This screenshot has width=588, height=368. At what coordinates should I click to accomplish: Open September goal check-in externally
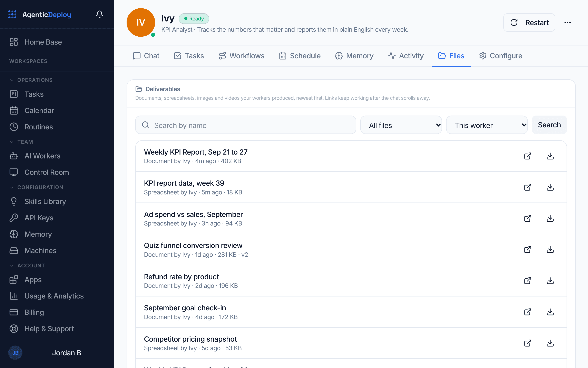click(x=528, y=312)
